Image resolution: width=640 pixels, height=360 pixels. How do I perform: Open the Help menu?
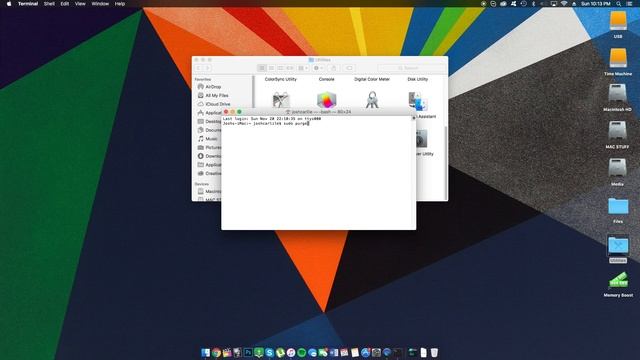pyautogui.click(x=120, y=4)
